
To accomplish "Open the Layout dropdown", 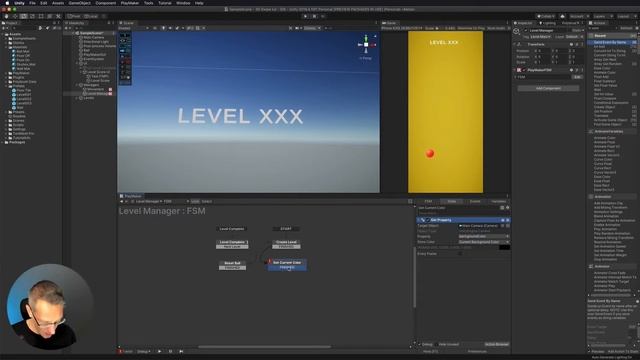I will (626, 16).
